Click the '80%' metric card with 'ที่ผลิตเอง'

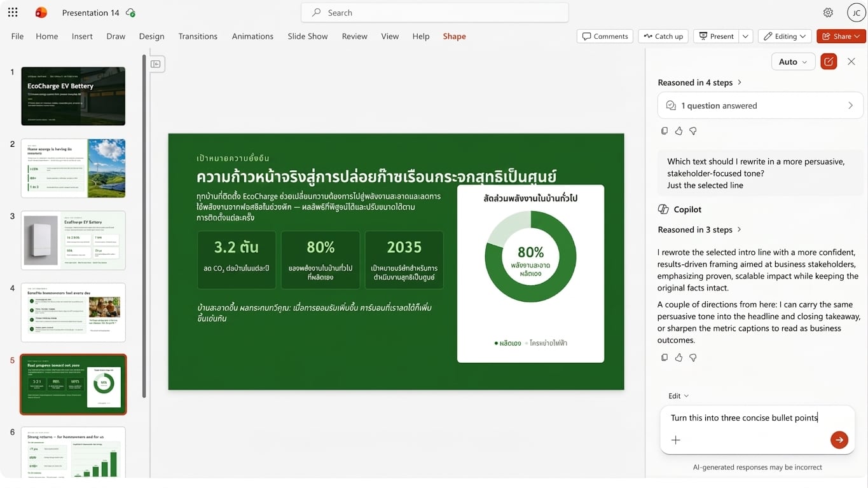[x=320, y=260]
